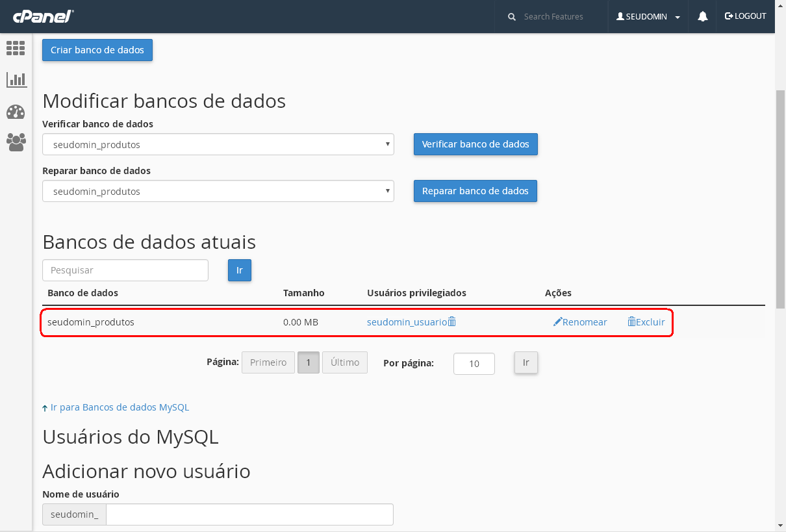Screen dimensions: 786x532
Task: Click Excluir for seudomin_produtos
Action: point(646,322)
